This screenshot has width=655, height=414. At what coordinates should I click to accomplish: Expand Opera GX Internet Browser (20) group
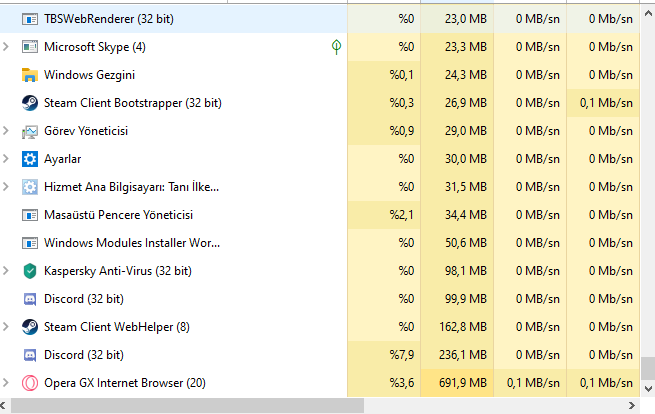click(6, 383)
